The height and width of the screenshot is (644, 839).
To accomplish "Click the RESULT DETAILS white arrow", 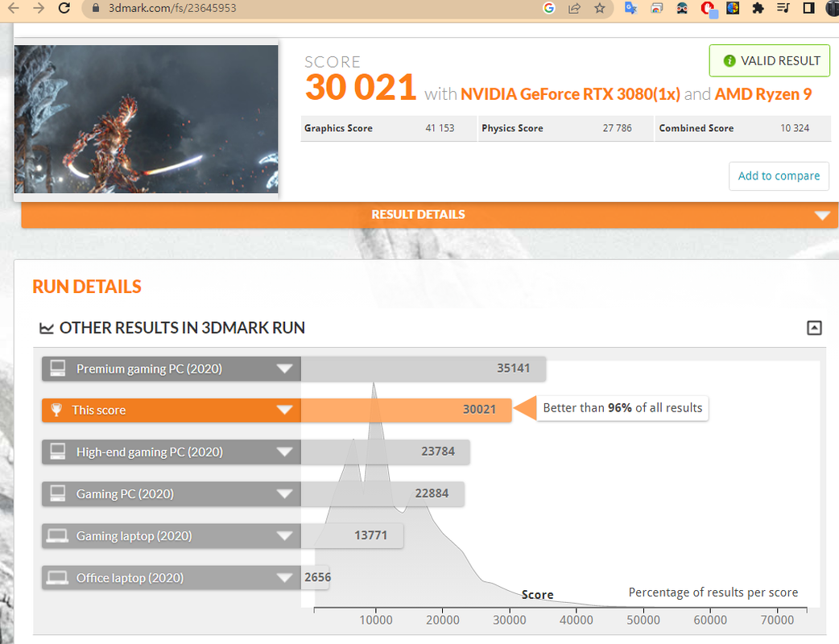I will pyautogui.click(x=822, y=216).
